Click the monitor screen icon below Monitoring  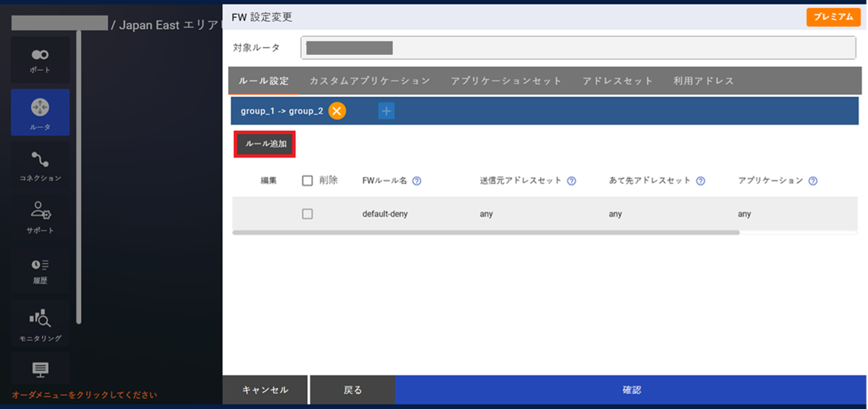click(x=40, y=370)
